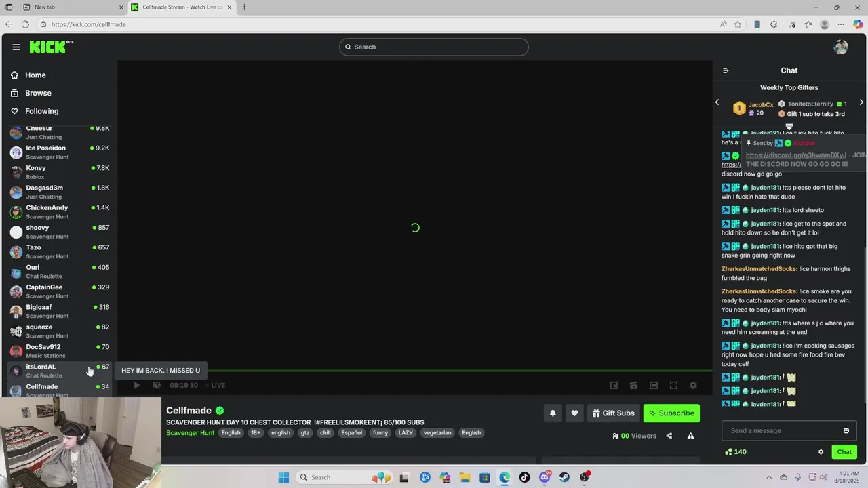Viewport: 868px width, 488px height.
Task: Follow Cellfmade with the heart button
Action: tap(574, 413)
